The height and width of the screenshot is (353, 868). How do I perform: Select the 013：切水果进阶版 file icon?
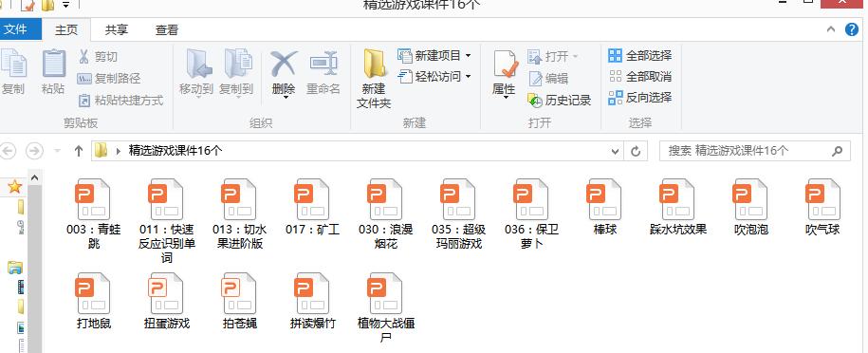(x=239, y=199)
